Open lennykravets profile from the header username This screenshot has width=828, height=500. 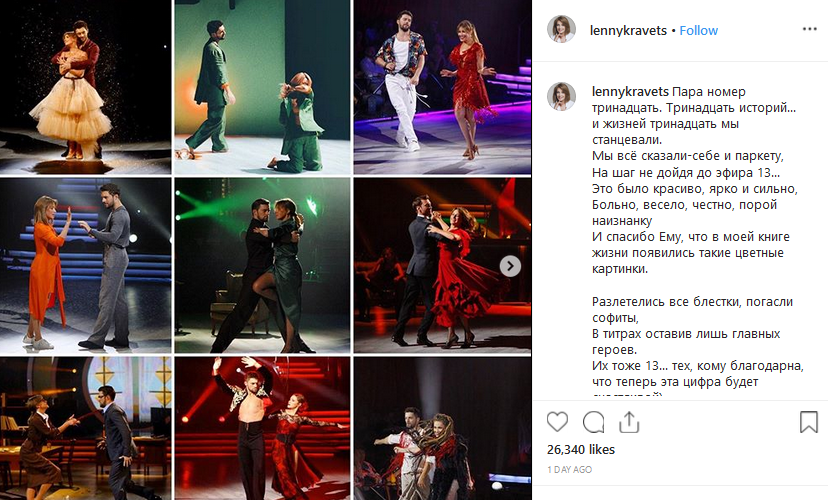coord(628,31)
